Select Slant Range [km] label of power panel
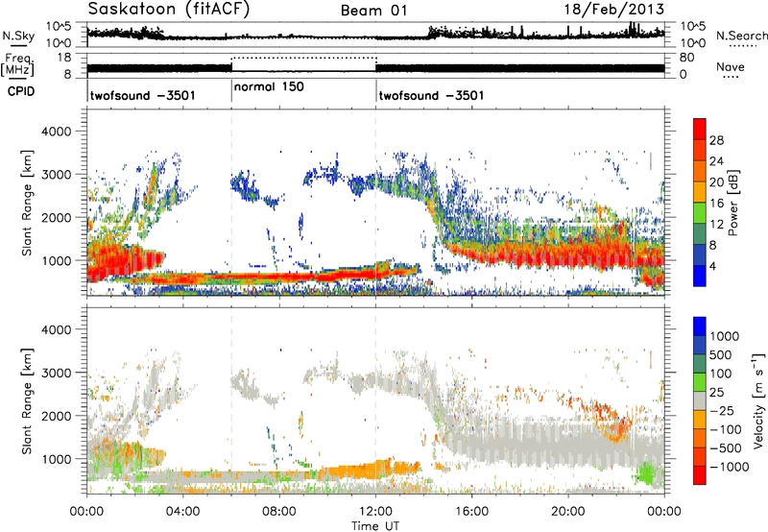The image size is (768, 532). [x=28, y=203]
